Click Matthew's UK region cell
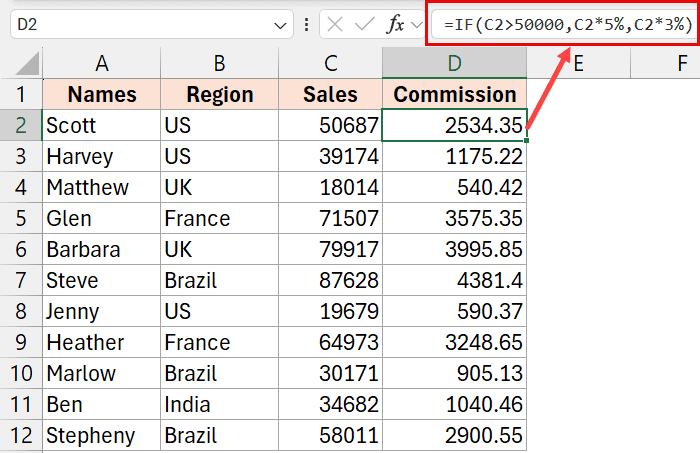Image resolution: width=700 pixels, height=453 pixels. click(219, 187)
